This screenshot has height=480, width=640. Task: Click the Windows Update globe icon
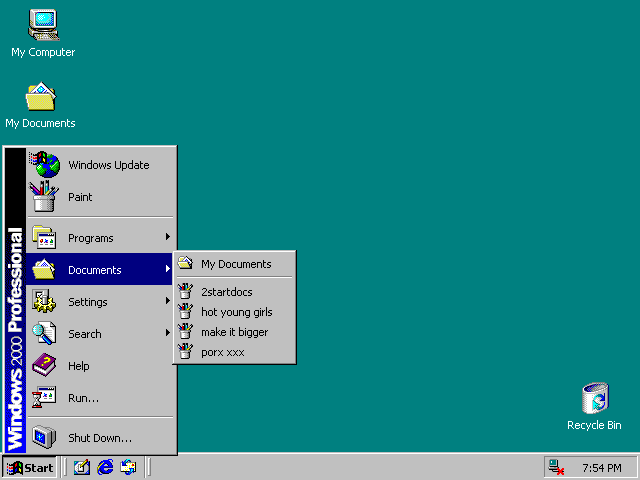tap(45, 164)
